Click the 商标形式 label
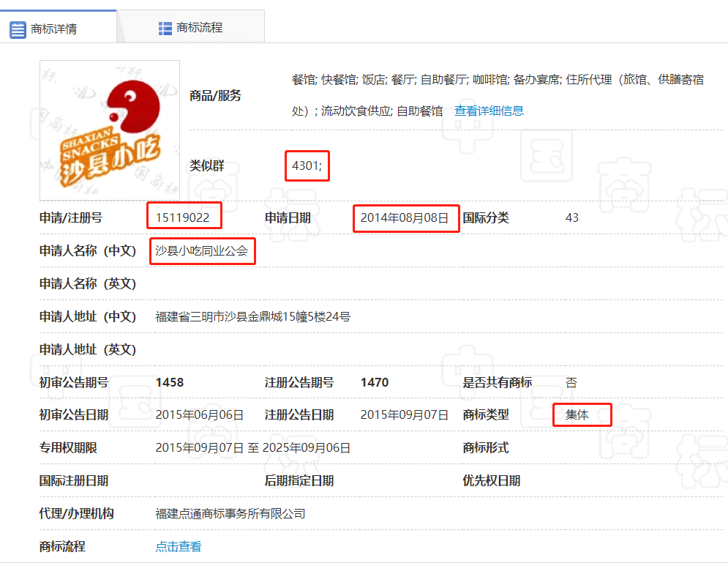Screen dimensions: 728x566 click(x=486, y=448)
